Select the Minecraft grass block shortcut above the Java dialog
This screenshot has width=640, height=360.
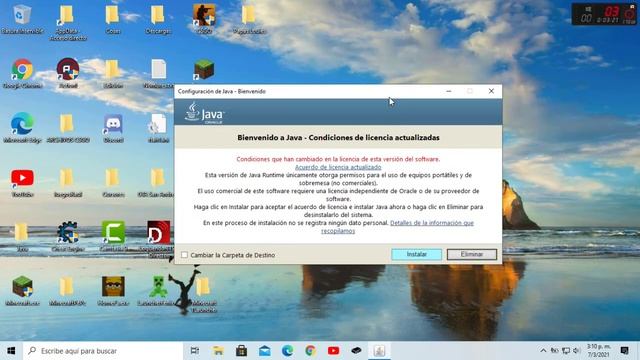point(204,69)
